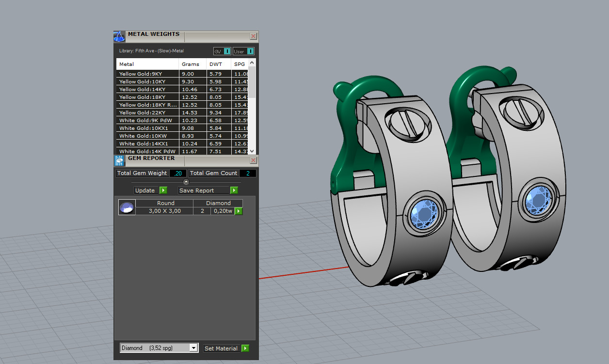Sort by the Metal column header
Screen dimensions: 609x364
[x=147, y=64]
